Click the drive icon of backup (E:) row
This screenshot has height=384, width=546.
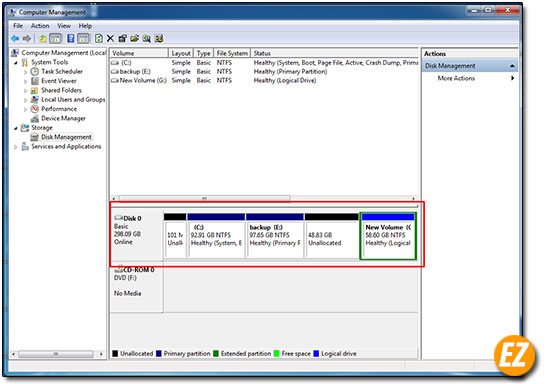(115, 72)
